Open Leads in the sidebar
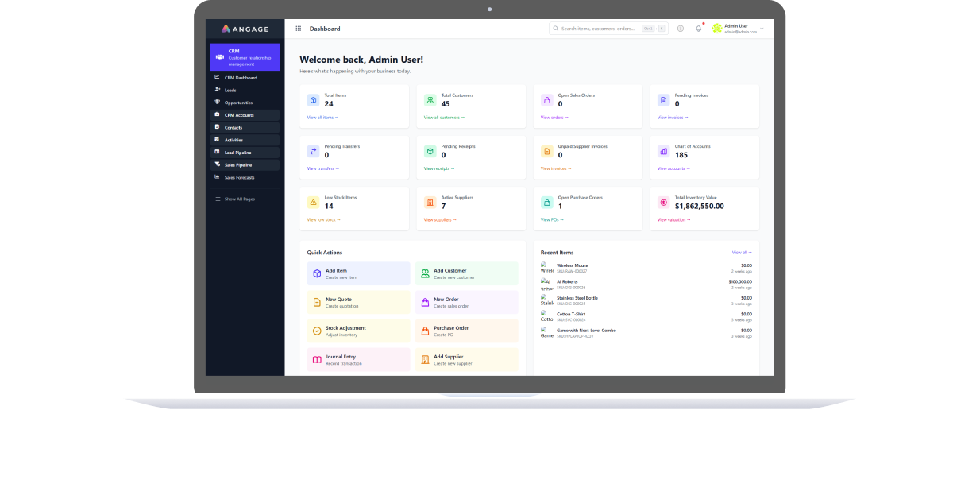This screenshot has width=980, height=503. [230, 90]
